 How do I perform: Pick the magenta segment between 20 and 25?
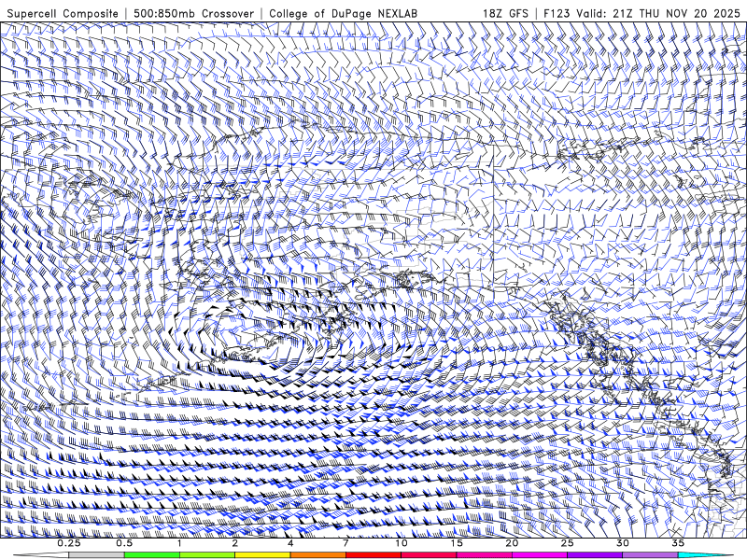540,555
